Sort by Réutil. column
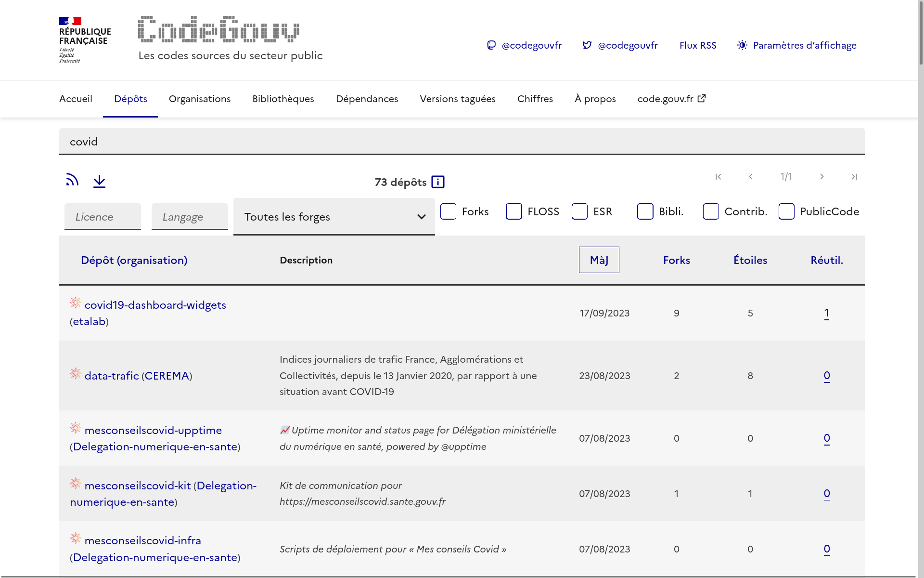924x578 pixels. tap(827, 260)
